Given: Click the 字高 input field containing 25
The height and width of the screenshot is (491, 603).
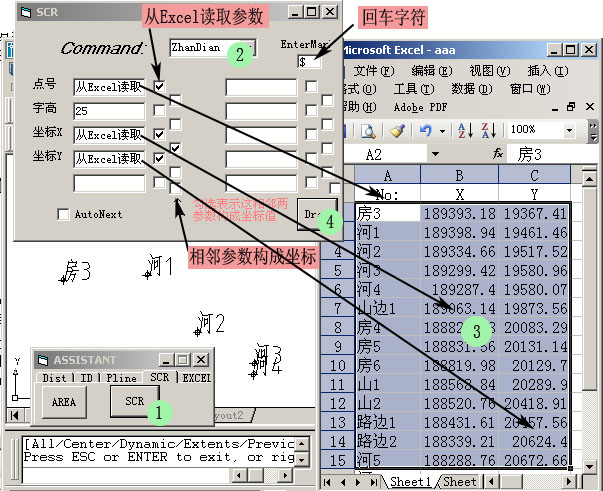Looking at the screenshot, I should [x=108, y=111].
